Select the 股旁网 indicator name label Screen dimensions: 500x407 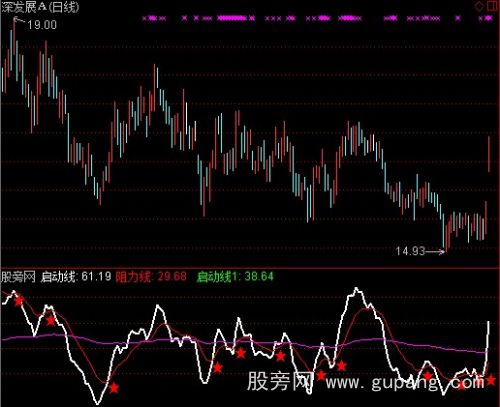18,277
